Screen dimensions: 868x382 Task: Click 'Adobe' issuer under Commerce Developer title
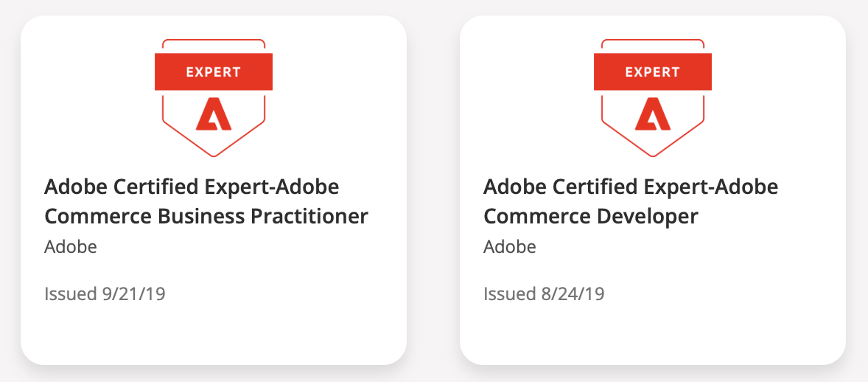[x=509, y=246]
